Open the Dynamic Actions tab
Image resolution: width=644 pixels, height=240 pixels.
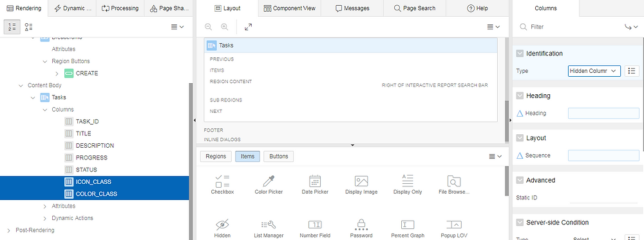[x=72, y=8]
